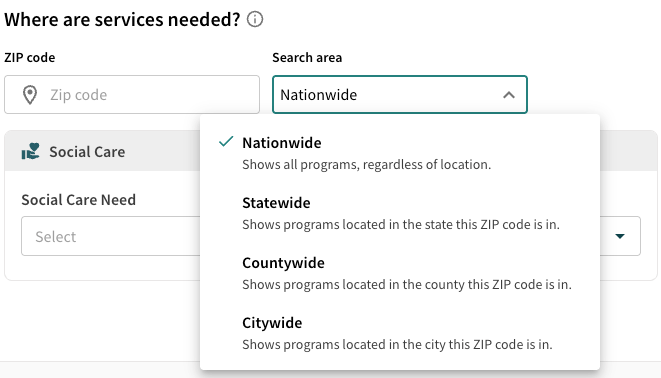Click the 'Social Care' section header
661x378 pixels.
tap(87, 152)
